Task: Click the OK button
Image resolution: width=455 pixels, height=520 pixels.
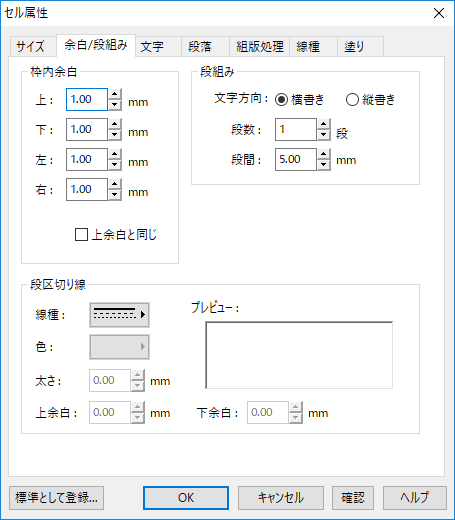Action: [186, 498]
